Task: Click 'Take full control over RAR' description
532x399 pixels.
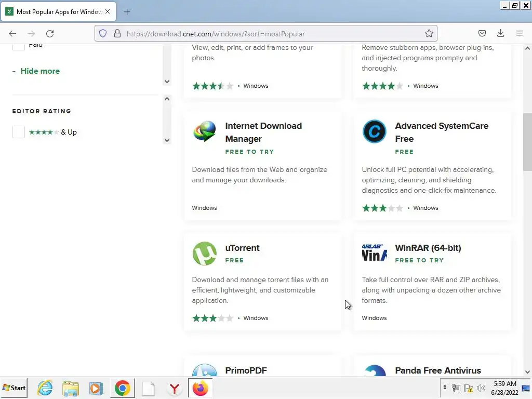Action: pyautogui.click(x=431, y=290)
